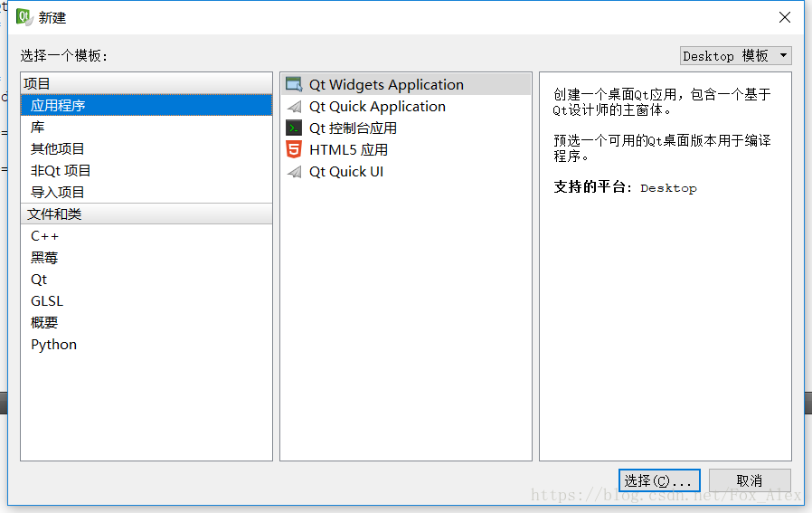The height and width of the screenshot is (513, 812).
Task: Select the Qt 控制台应用 label
Action: (353, 128)
